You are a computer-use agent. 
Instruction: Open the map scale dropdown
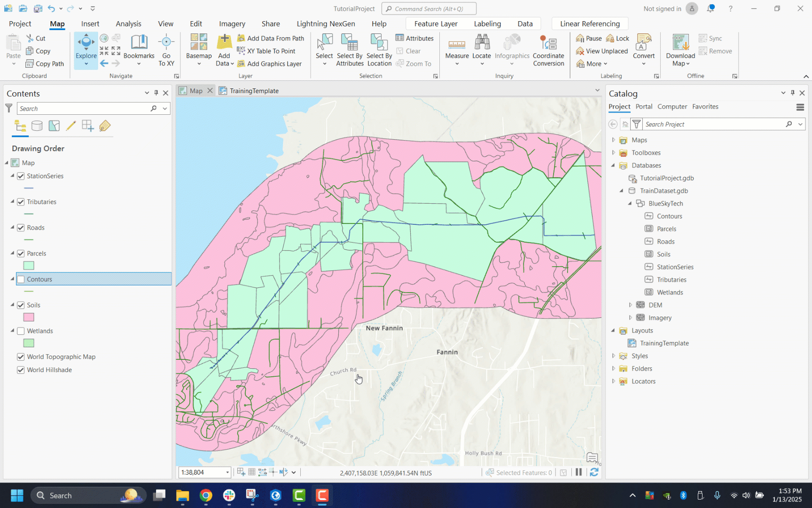(227, 472)
